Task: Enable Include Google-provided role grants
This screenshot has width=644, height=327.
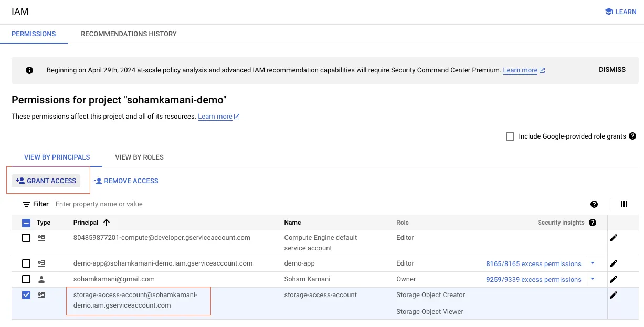Action: [x=510, y=136]
